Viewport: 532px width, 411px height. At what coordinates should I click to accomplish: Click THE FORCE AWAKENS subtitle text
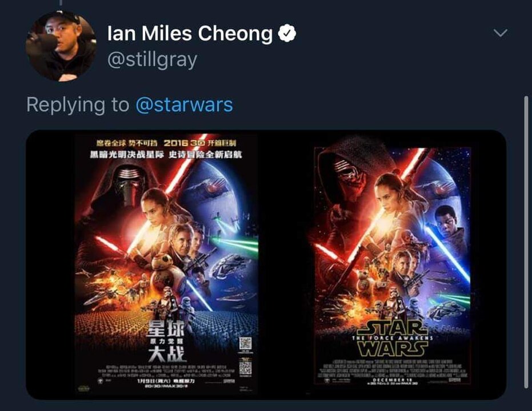point(392,338)
